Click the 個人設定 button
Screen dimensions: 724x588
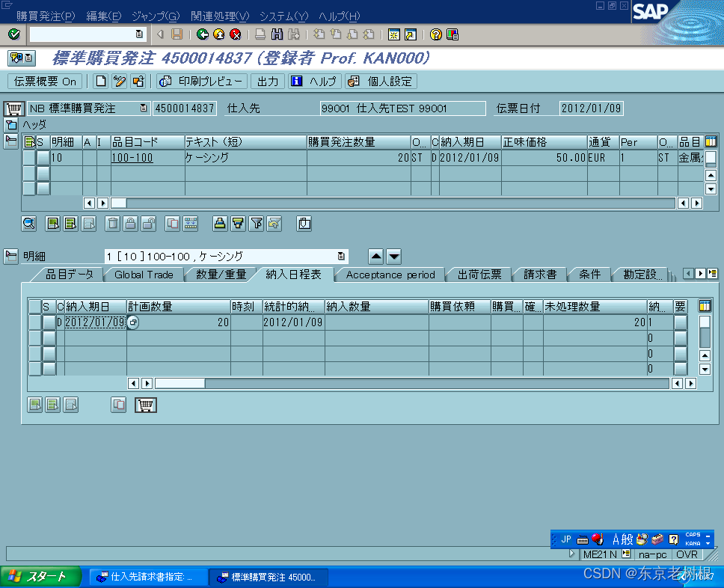click(x=381, y=82)
